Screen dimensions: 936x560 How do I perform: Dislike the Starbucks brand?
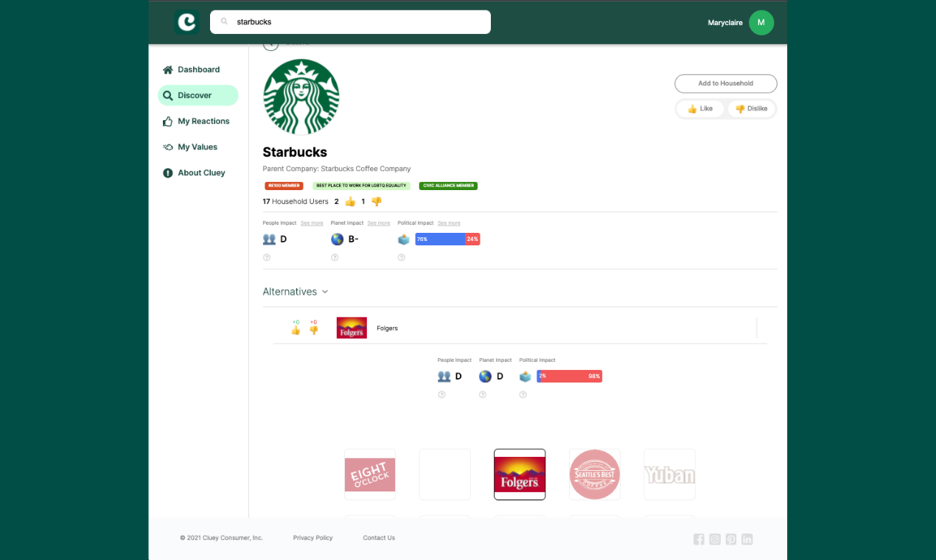tap(751, 109)
